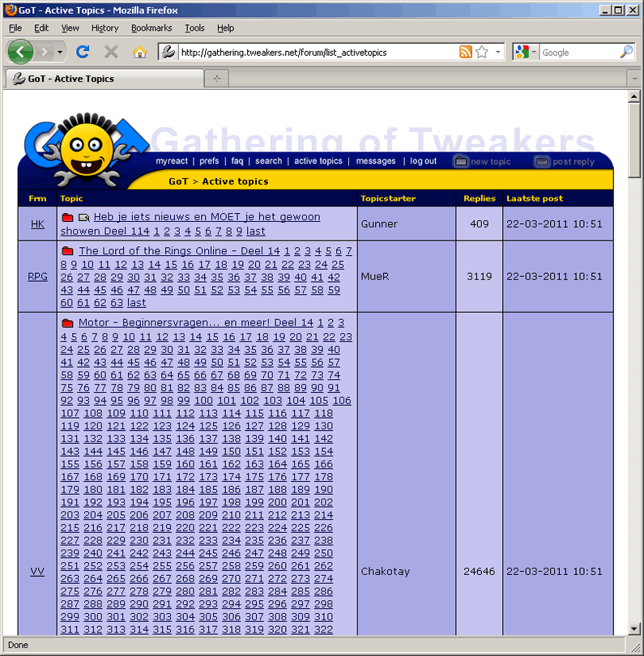Bookmark this page with the star icon
The width and height of the screenshot is (644, 656).
(x=482, y=53)
